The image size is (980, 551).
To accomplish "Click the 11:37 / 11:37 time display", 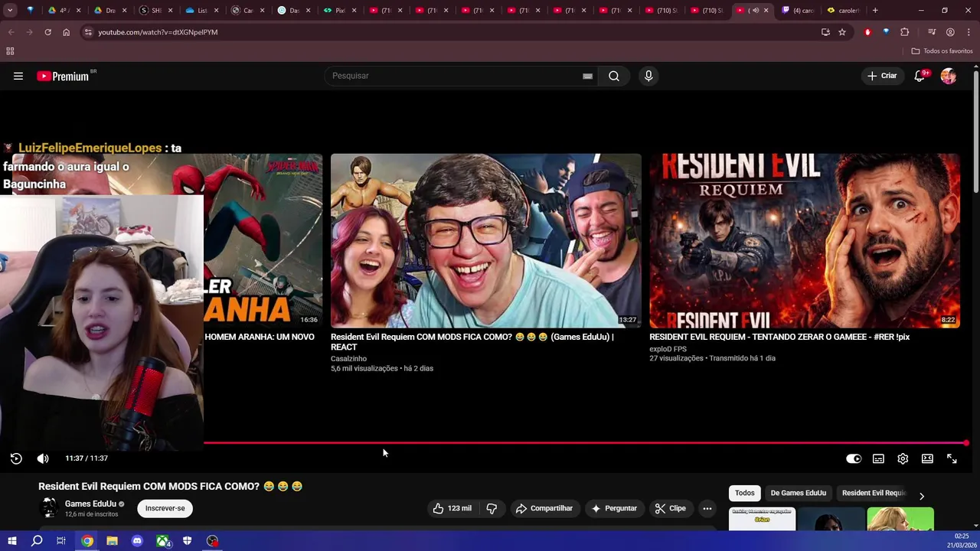I will click(x=87, y=458).
